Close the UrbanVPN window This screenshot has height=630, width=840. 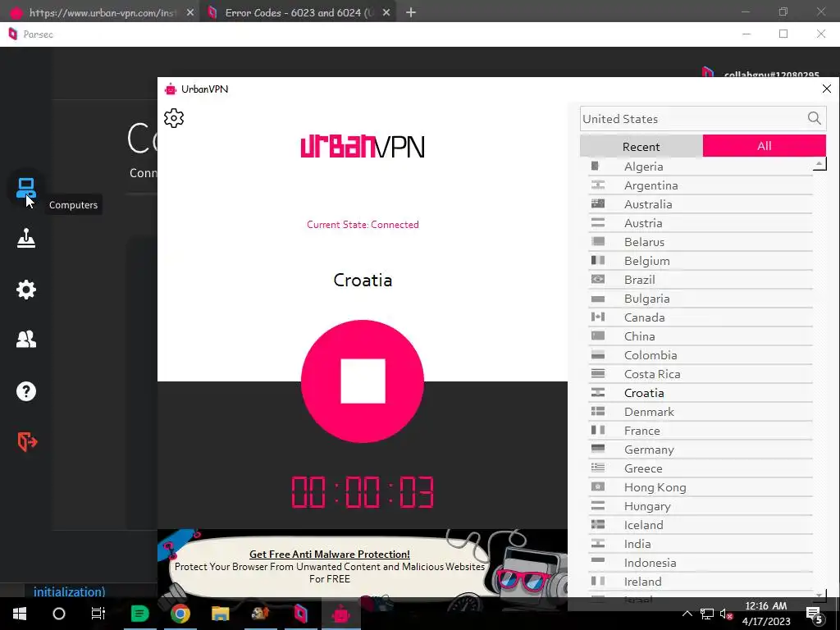coord(827,89)
